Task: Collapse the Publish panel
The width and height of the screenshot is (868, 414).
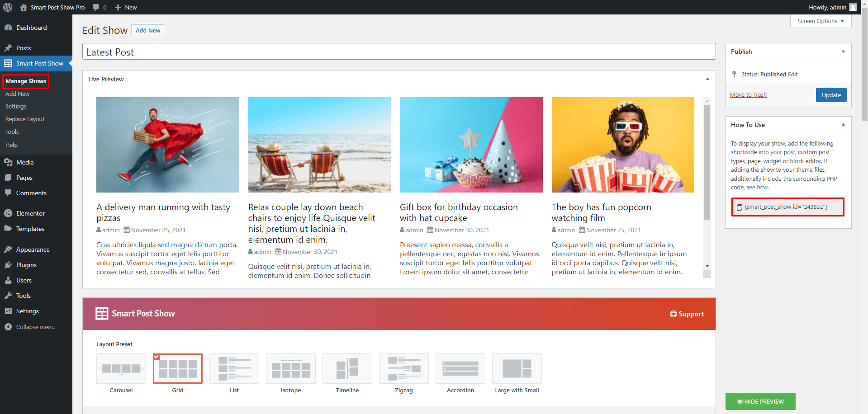Action: [x=843, y=51]
